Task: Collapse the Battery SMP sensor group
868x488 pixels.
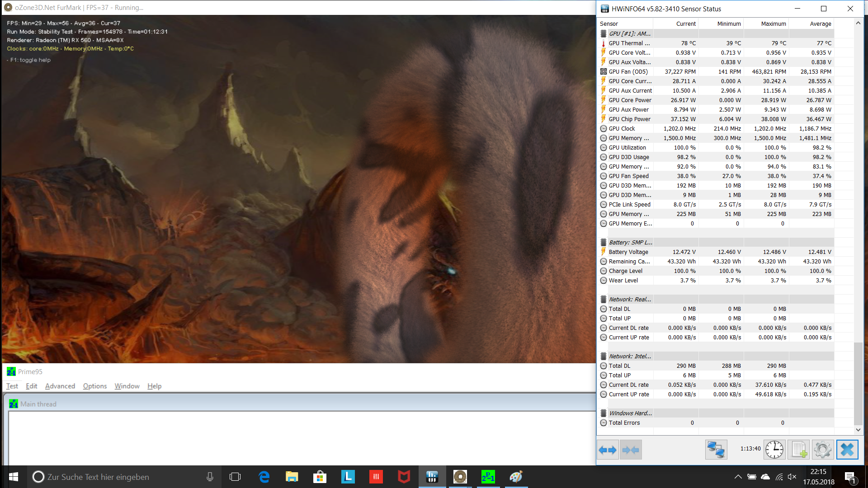Action: (x=603, y=242)
